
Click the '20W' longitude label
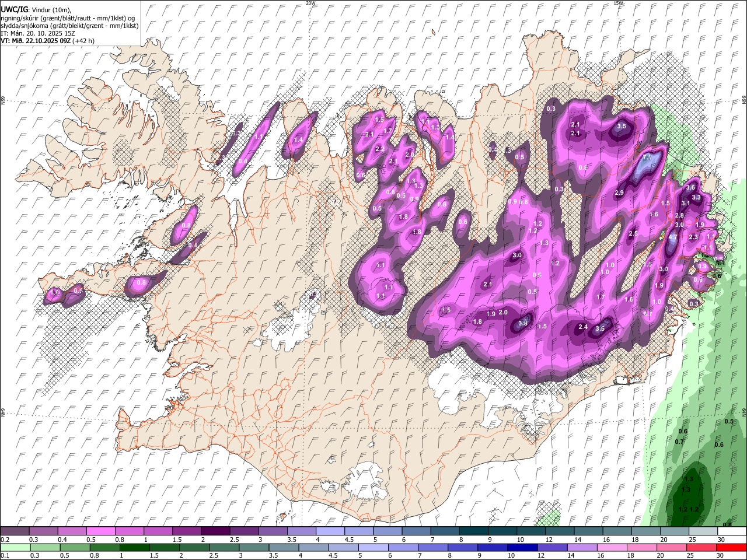coord(311,3)
